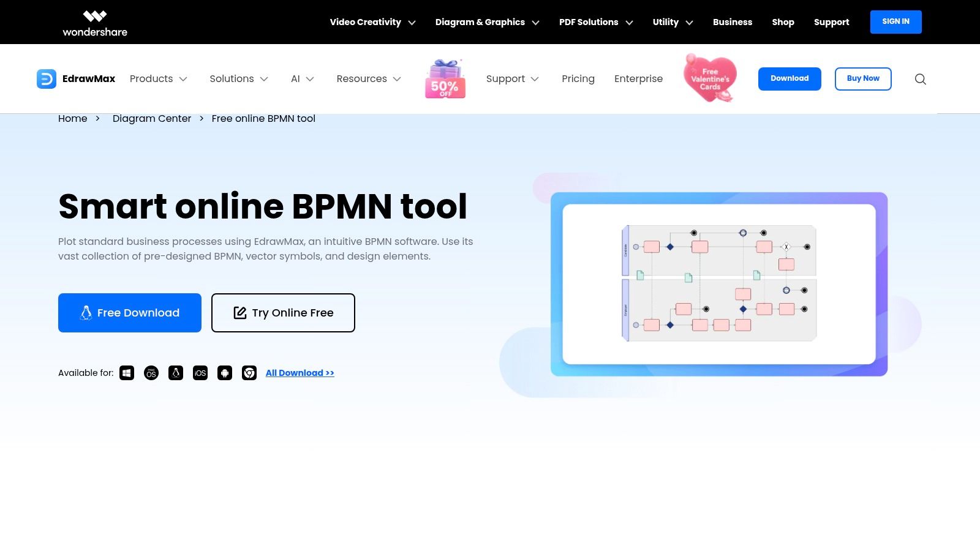The image size is (980, 551).
Task: Open the search icon
Action: pos(921,79)
